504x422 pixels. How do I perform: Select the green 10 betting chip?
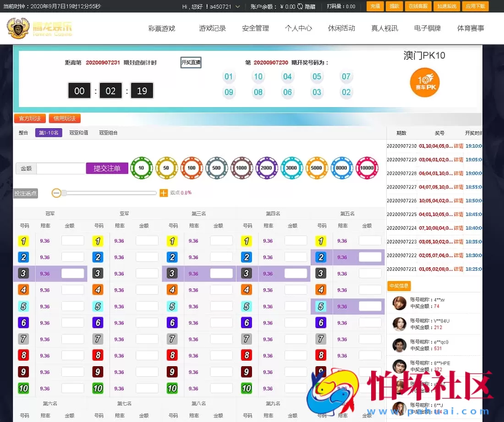141,168
